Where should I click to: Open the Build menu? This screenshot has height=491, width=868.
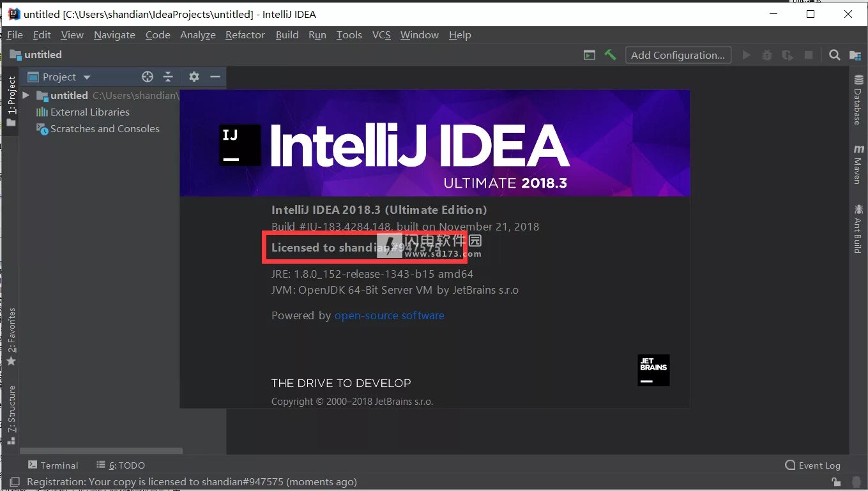pyautogui.click(x=287, y=35)
